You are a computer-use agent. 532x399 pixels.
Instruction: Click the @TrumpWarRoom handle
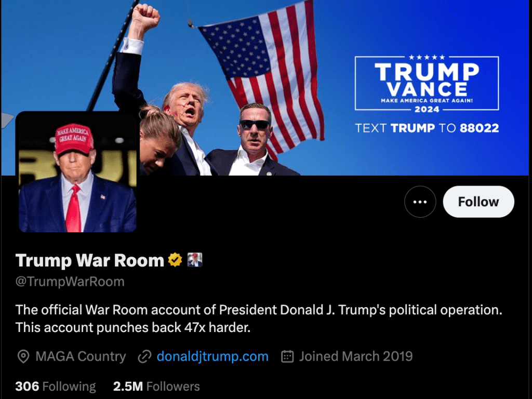(70, 282)
